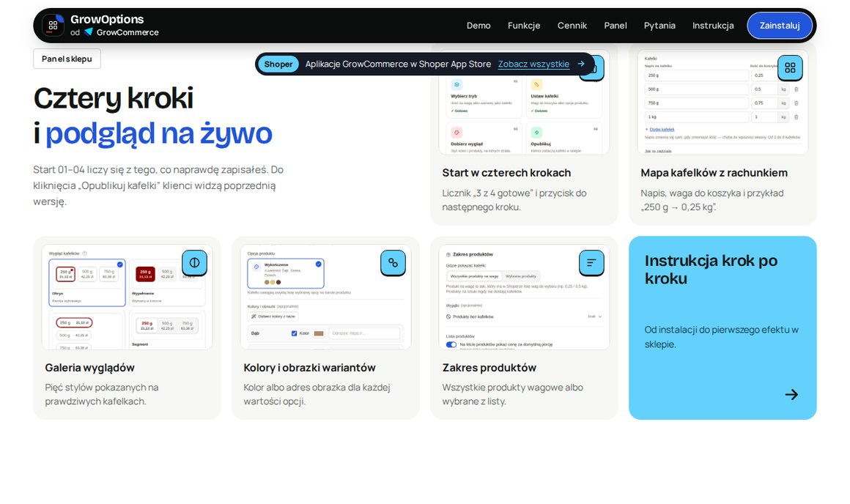Click linked-circles icon on Kolory i obrazki card
This screenshot has height=504, width=850.
tap(393, 263)
